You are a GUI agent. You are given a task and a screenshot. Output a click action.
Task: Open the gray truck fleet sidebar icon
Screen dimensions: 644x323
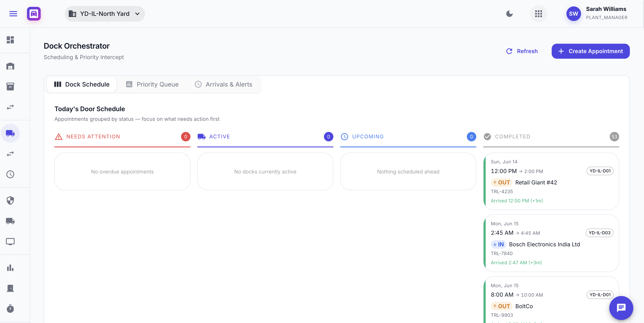[10, 221]
